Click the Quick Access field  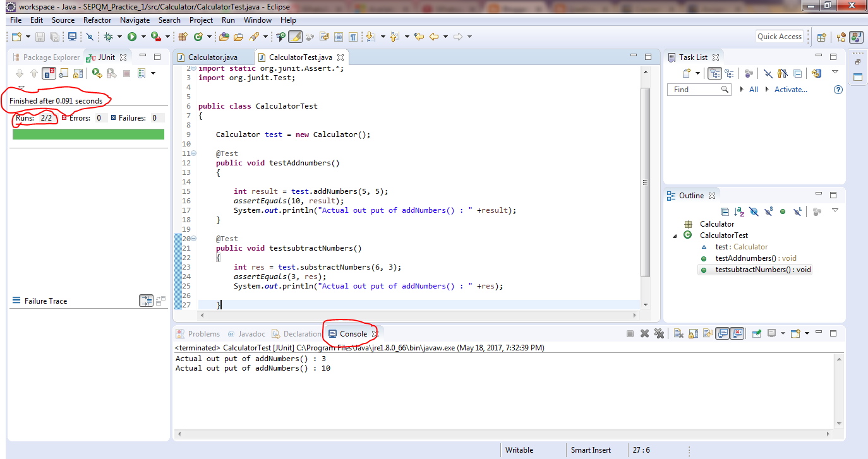pos(780,36)
